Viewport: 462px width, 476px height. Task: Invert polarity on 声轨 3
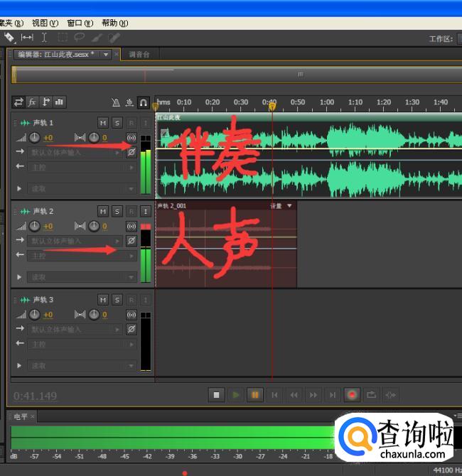coord(131,329)
